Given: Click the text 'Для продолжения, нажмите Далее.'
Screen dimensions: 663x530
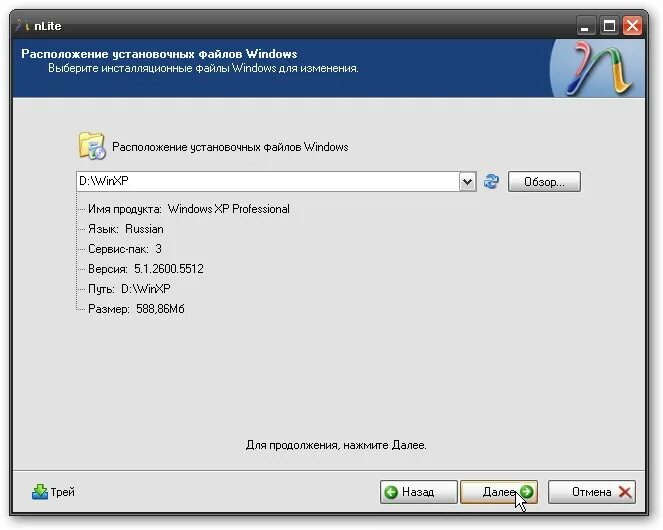Looking at the screenshot, I should point(336,445).
